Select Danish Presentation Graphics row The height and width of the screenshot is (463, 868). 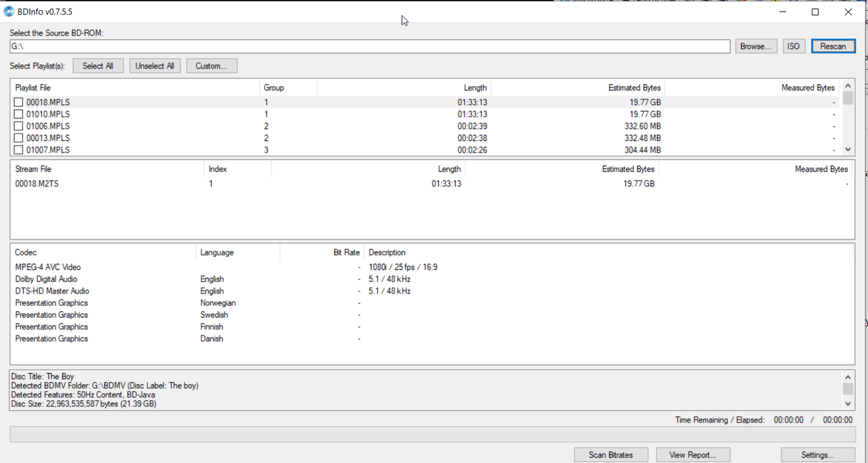431,339
